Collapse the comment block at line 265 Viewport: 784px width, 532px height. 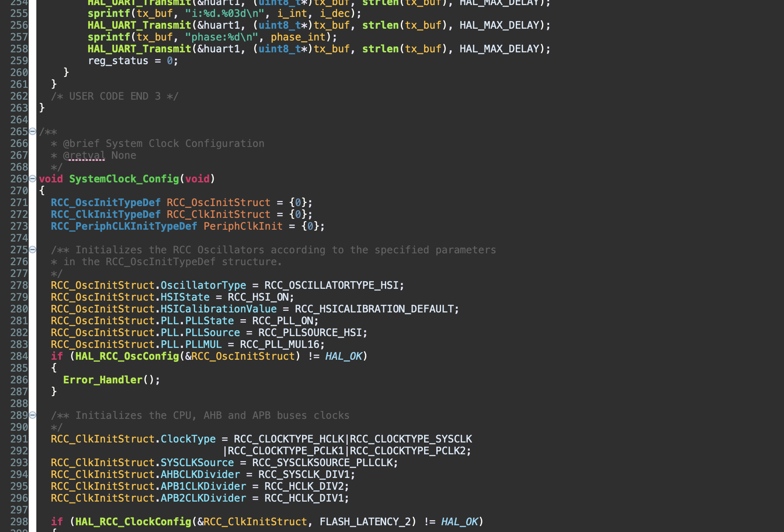[33, 132]
